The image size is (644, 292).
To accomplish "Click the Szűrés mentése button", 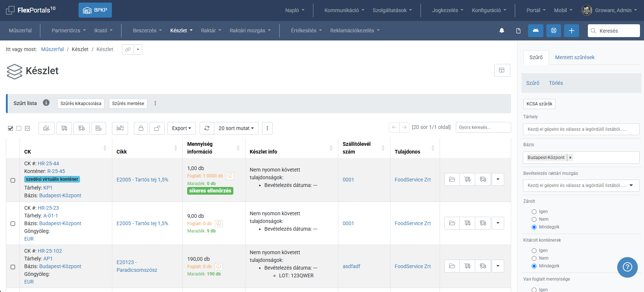I will [x=128, y=104].
